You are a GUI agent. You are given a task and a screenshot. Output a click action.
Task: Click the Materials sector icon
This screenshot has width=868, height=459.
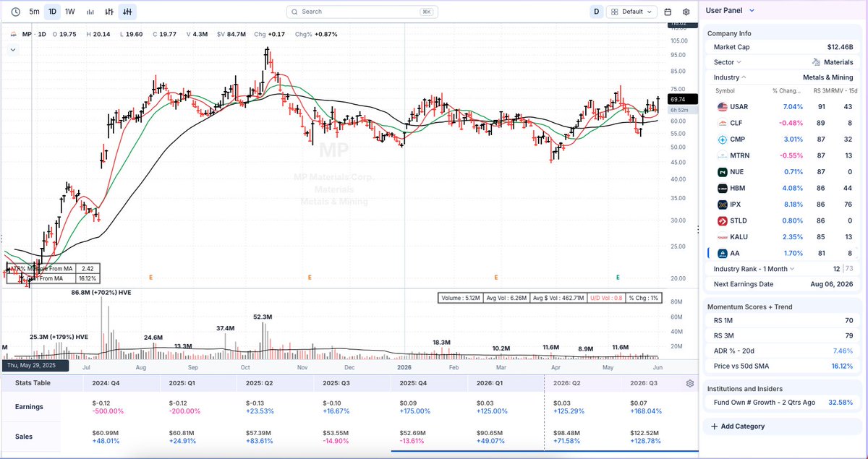click(817, 62)
